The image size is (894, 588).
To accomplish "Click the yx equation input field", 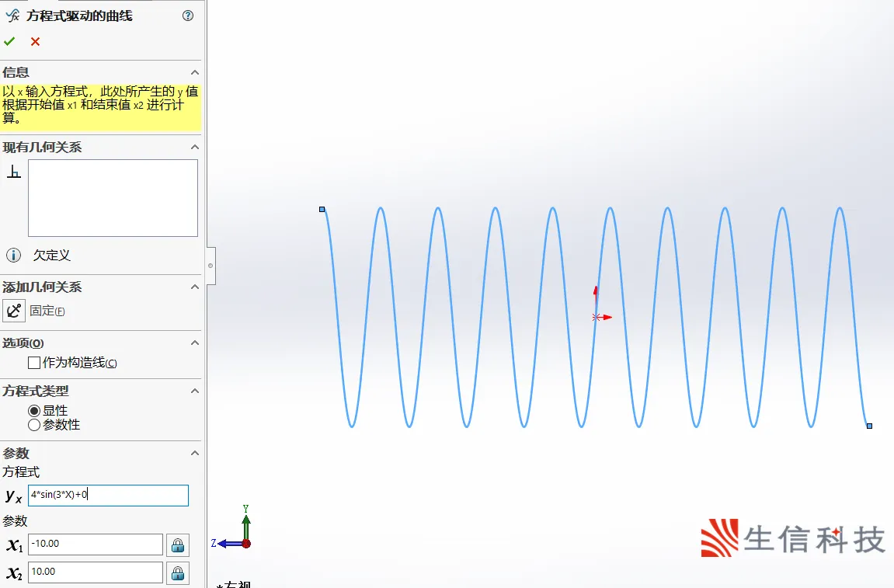I will coord(108,495).
